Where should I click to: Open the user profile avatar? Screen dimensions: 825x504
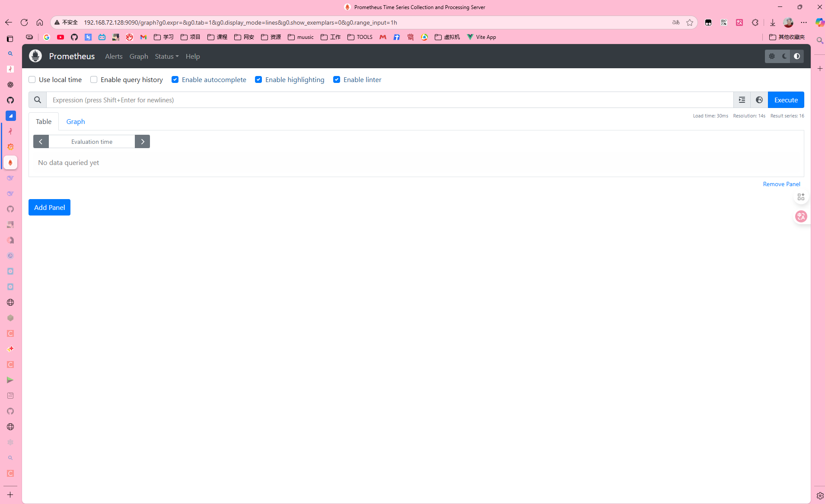(x=788, y=22)
